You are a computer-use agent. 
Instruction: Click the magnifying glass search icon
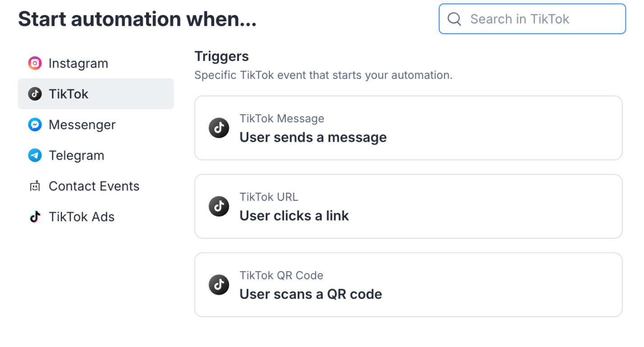(454, 19)
